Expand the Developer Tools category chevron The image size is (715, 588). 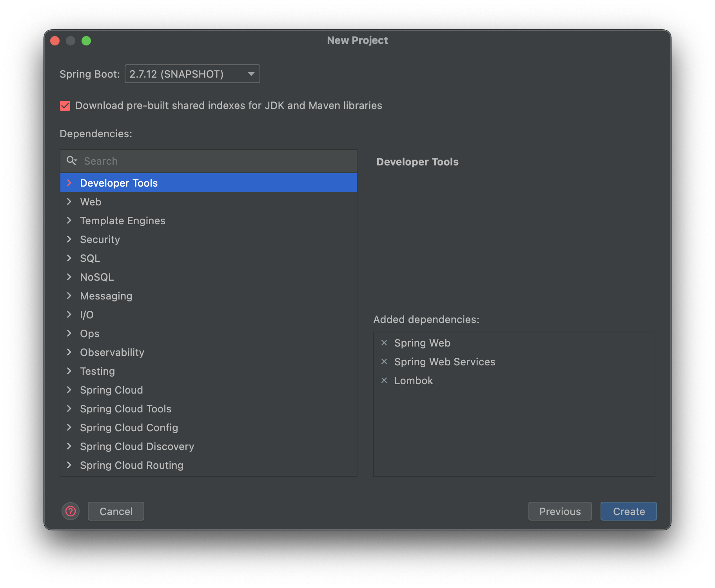pyautogui.click(x=69, y=183)
